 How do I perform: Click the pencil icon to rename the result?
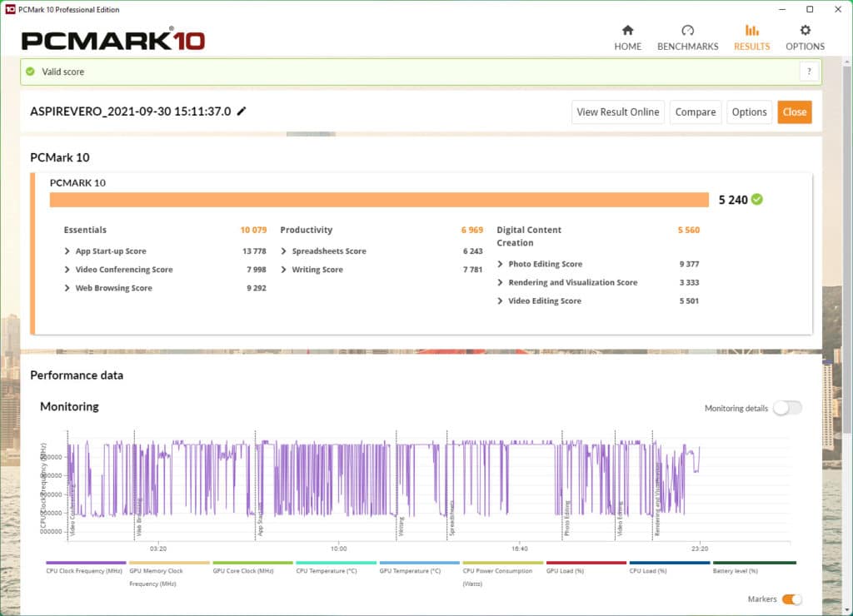pos(242,111)
